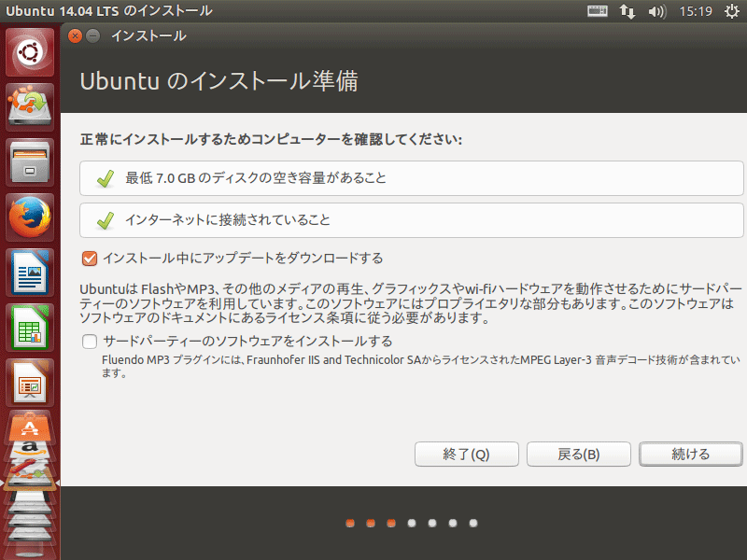Open the Ubuntu Dash home launcher icon
Screen dimensions: 747x560
tap(30, 52)
